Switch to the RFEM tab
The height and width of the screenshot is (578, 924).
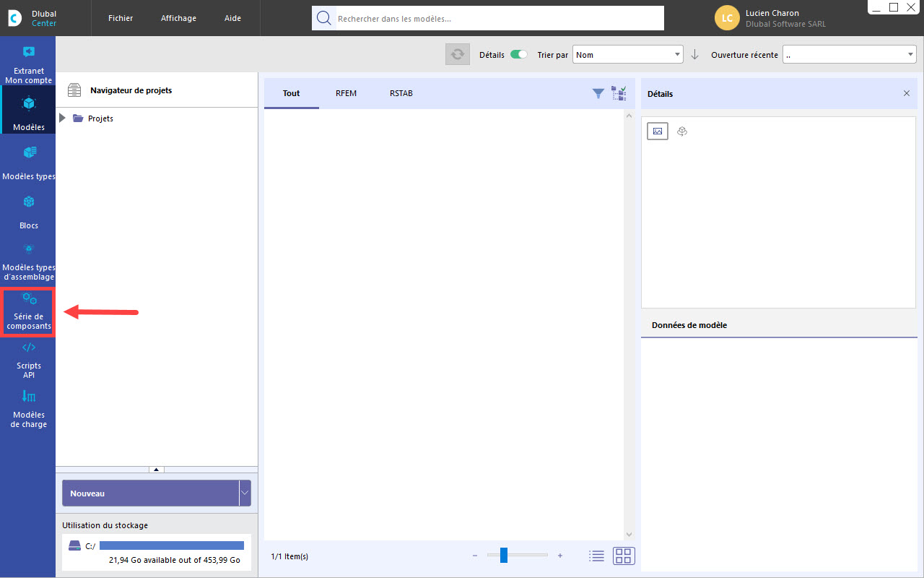[346, 93]
